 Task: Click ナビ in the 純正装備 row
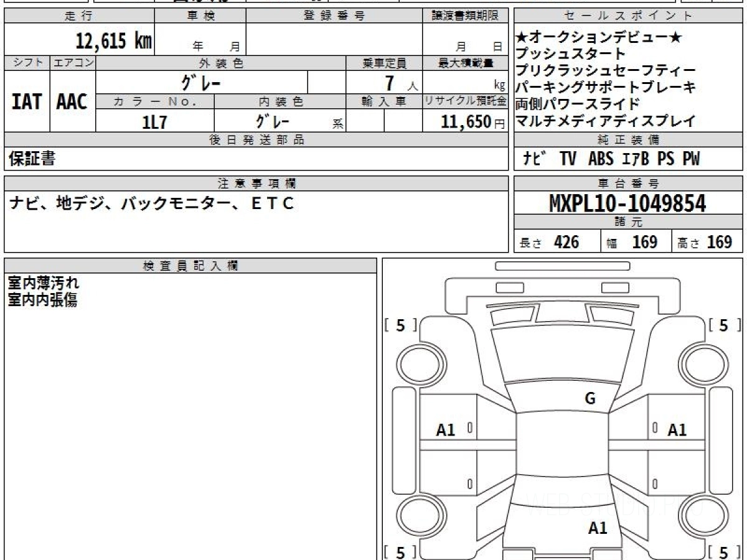point(535,159)
